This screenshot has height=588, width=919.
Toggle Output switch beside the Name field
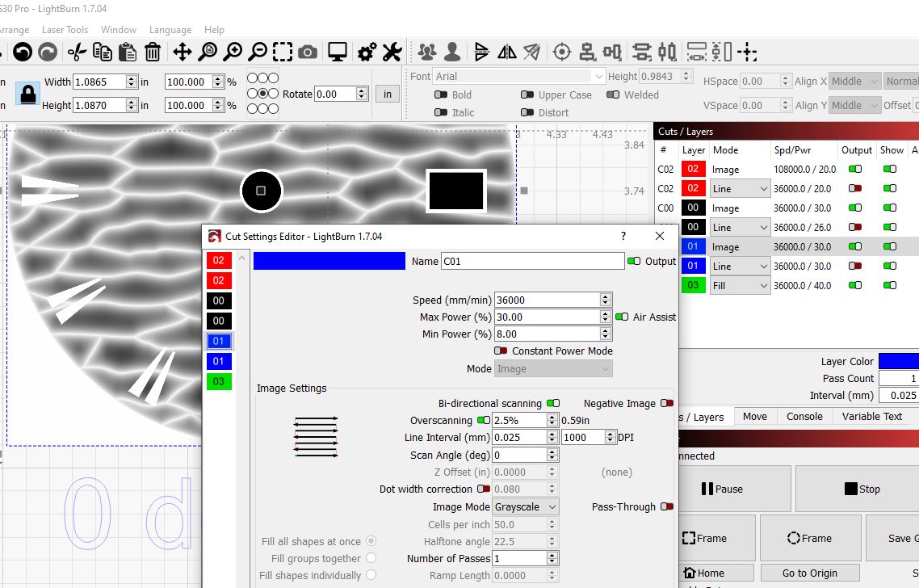coord(634,261)
